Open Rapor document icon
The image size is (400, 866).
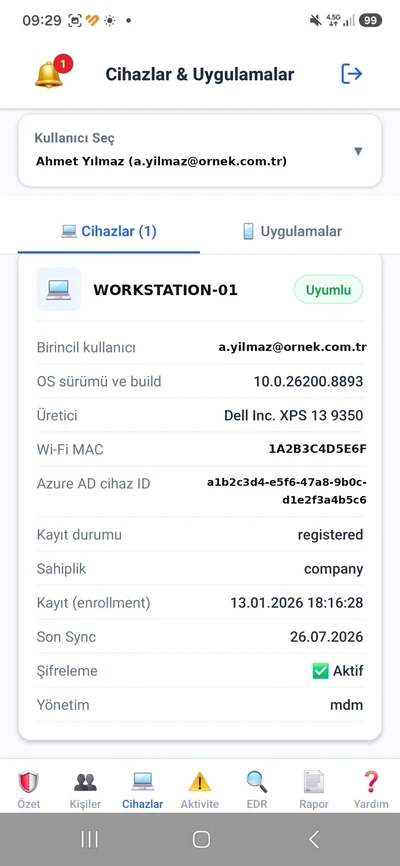tap(313, 782)
